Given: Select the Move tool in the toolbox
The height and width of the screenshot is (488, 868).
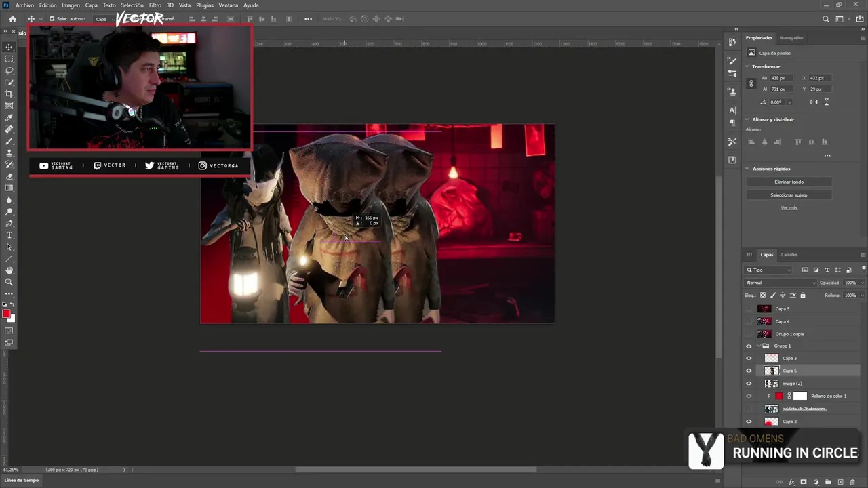Looking at the screenshot, I should tap(9, 47).
